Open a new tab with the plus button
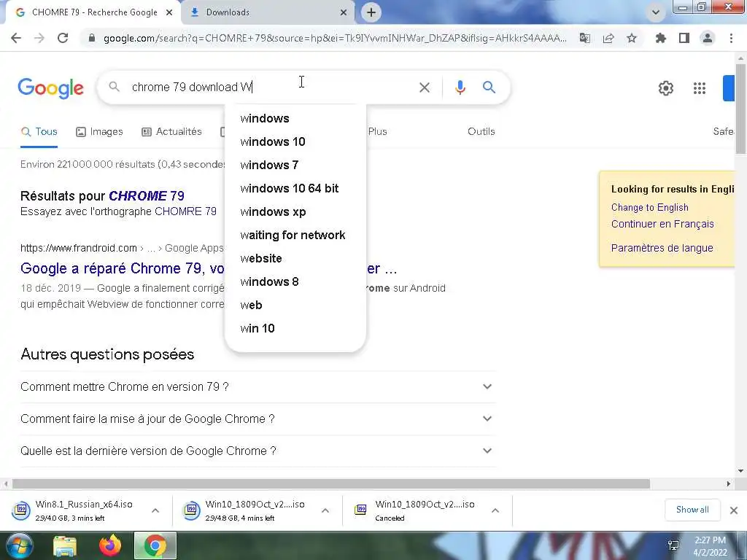 371,12
